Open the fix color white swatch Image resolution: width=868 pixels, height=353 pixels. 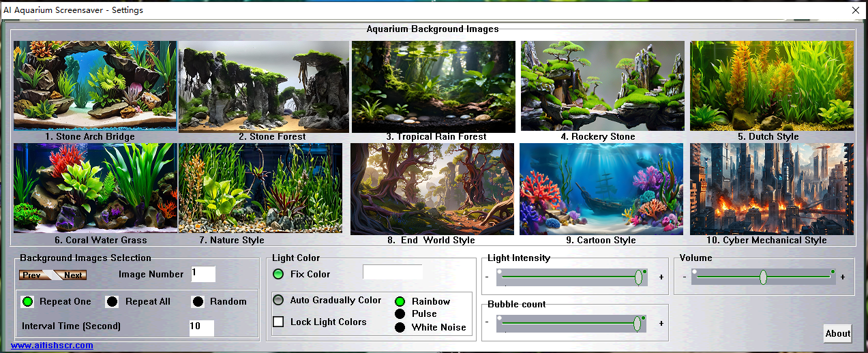(x=393, y=272)
